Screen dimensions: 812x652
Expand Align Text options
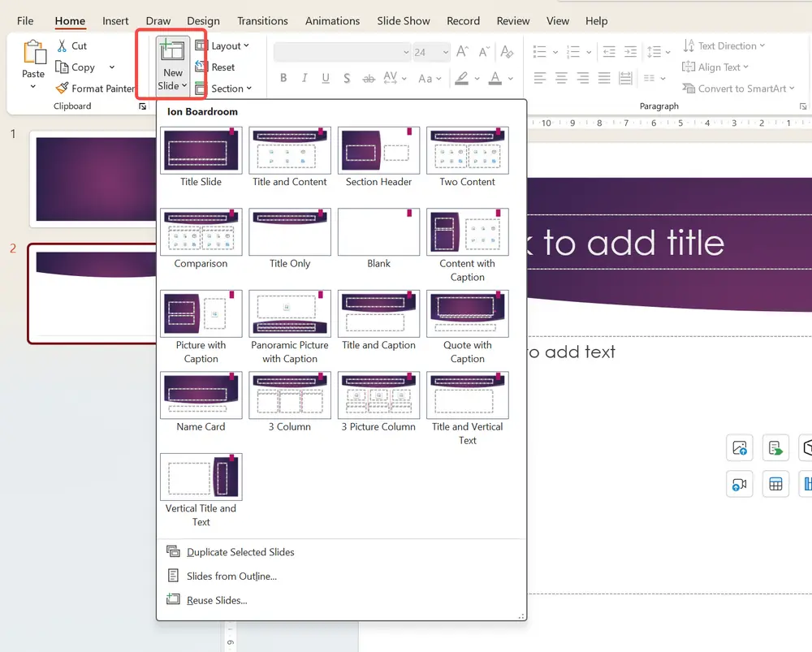click(715, 67)
